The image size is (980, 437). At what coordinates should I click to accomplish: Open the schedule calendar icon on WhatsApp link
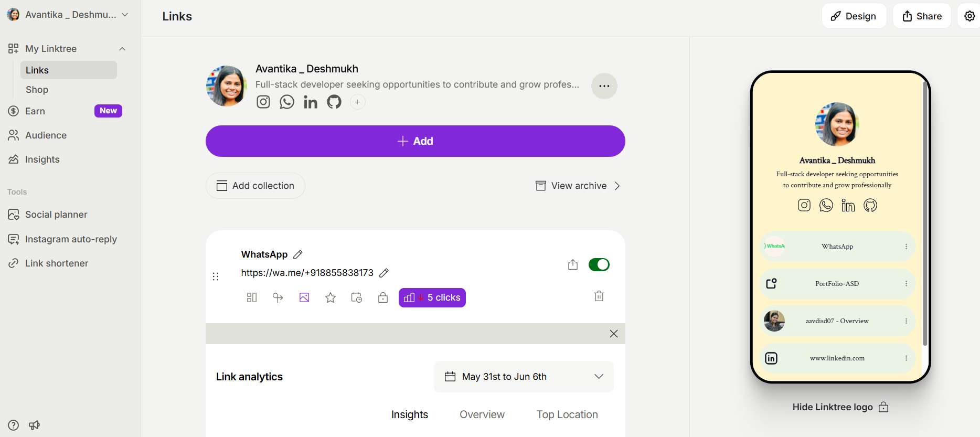357,297
